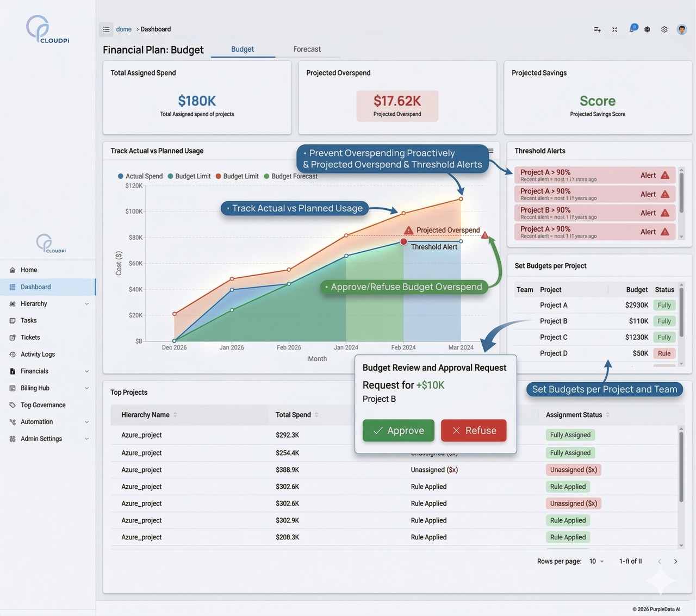
Task: Open Home via its sidebar icon
Action: click(13, 270)
